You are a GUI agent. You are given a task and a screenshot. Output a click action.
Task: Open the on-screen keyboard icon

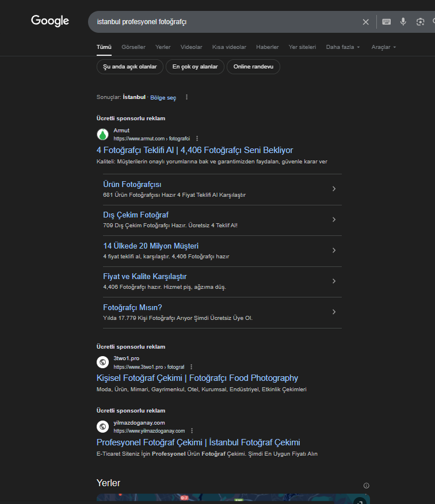tap(386, 21)
